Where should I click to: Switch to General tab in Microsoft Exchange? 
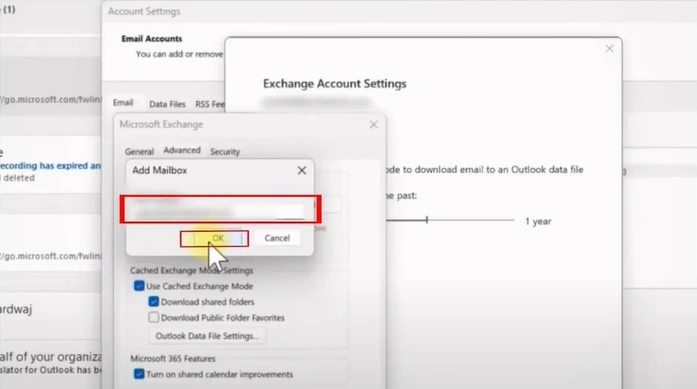click(139, 152)
